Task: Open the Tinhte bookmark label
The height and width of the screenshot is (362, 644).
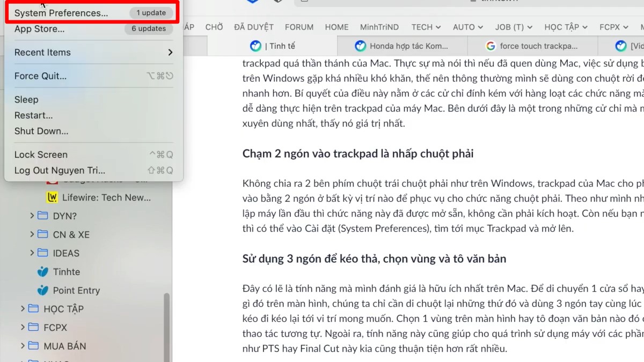Action: (67, 272)
